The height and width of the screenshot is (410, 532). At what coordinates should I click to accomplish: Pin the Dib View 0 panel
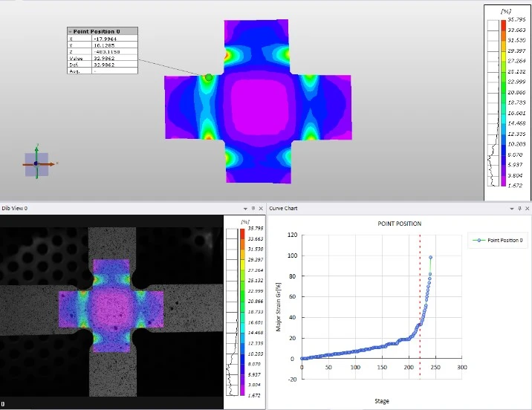click(x=253, y=209)
